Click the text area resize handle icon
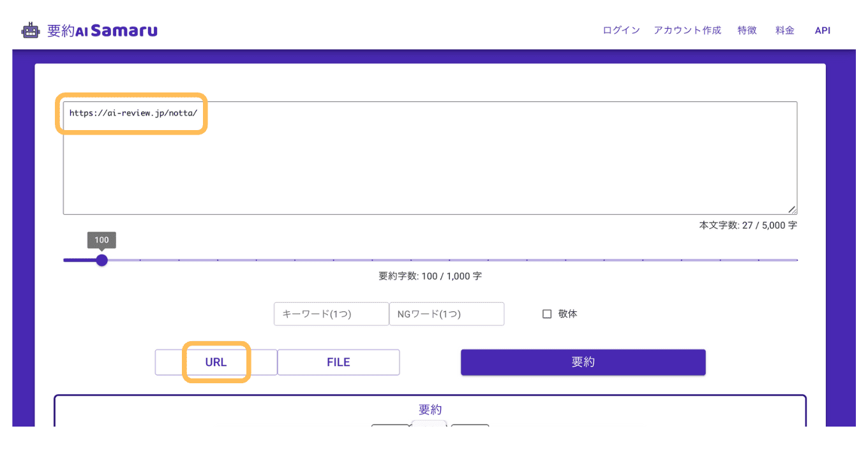The width and height of the screenshot is (868, 454). (791, 209)
